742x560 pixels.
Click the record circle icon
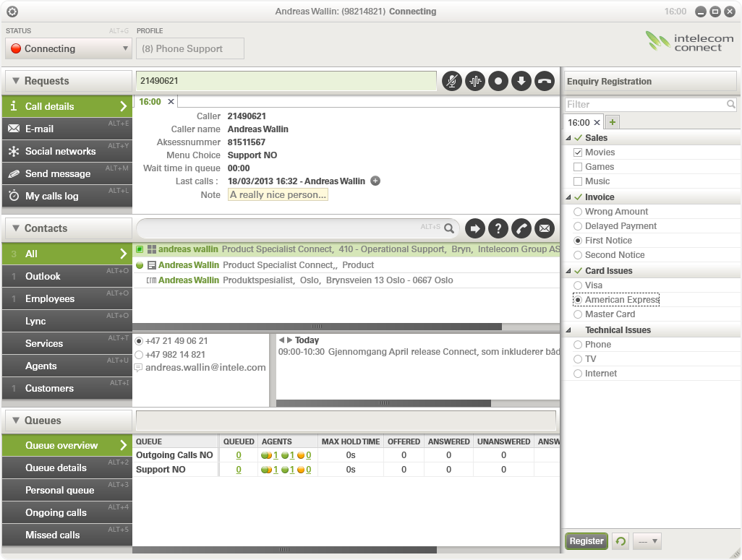pos(498,81)
